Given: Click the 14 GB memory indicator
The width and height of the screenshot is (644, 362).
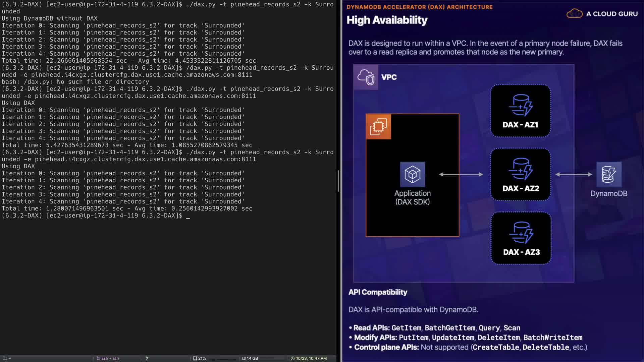Looking at the screenshot, I should coord(250,358).
